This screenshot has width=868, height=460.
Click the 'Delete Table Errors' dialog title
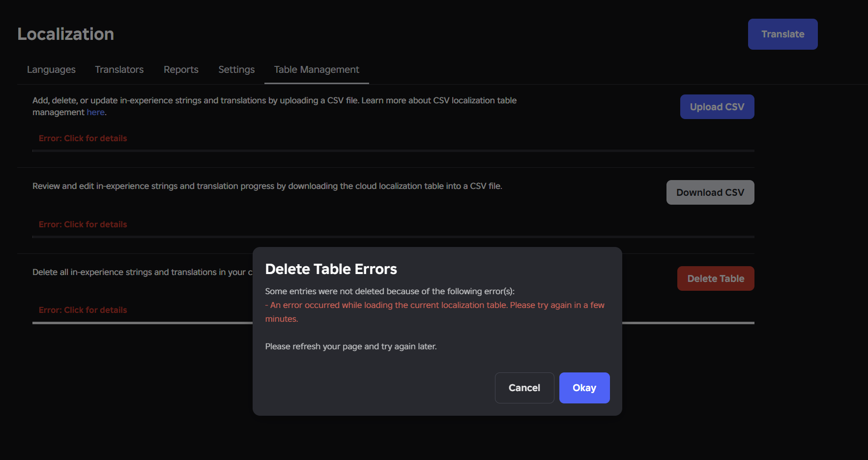(331, 269)
